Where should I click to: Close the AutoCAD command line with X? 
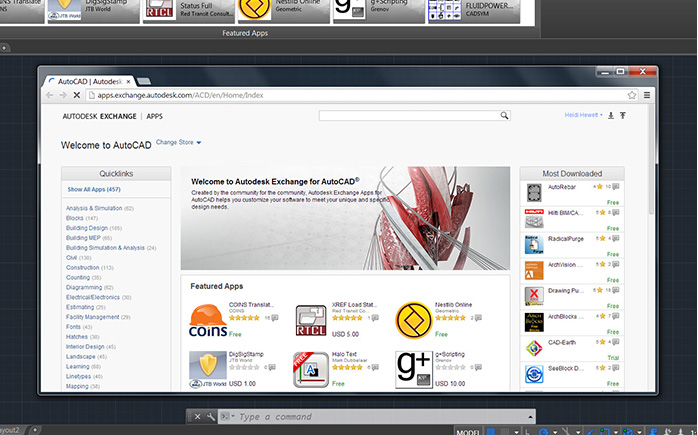pyautogui.click(x=197, y=417)
